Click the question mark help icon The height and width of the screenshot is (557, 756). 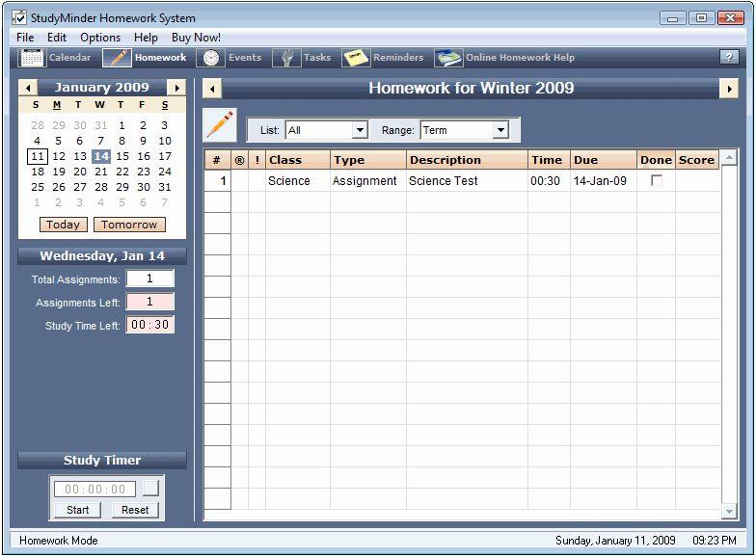coord(729,58)
